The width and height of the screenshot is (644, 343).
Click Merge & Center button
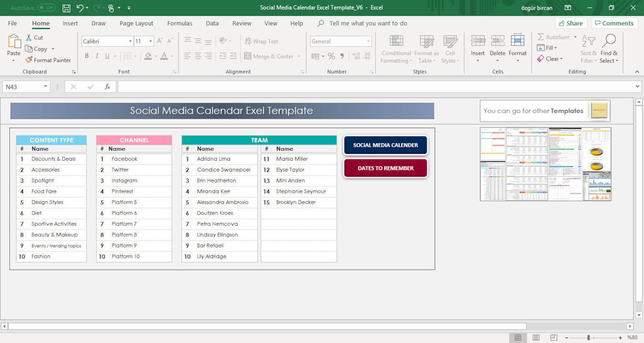click(x=268, y=56)
